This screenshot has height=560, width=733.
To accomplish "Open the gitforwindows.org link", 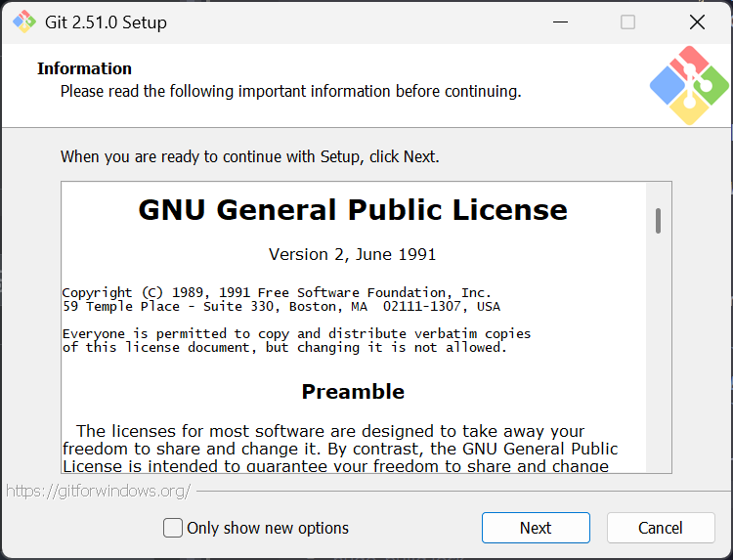I will [x=98, y=491].
